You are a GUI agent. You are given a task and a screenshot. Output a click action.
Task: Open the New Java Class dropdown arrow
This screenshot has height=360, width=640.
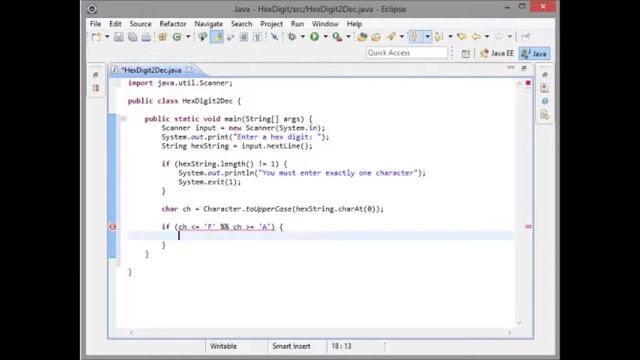(x=188, y=37)
